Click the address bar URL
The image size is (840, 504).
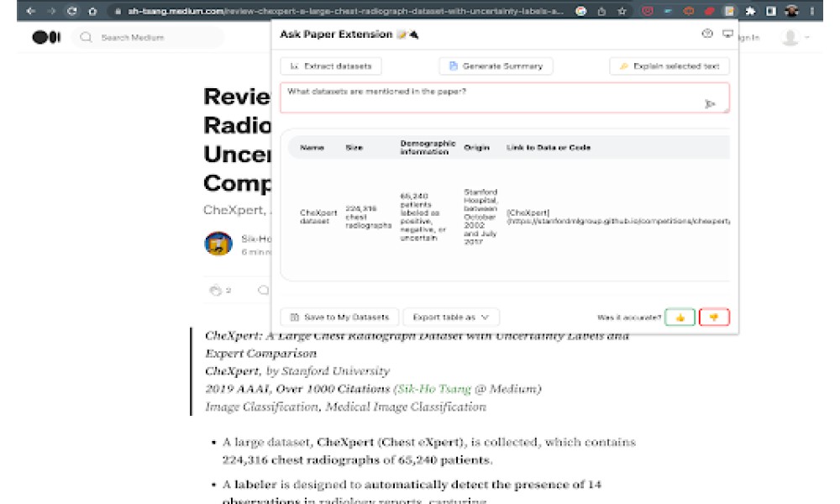pos(345,11)
